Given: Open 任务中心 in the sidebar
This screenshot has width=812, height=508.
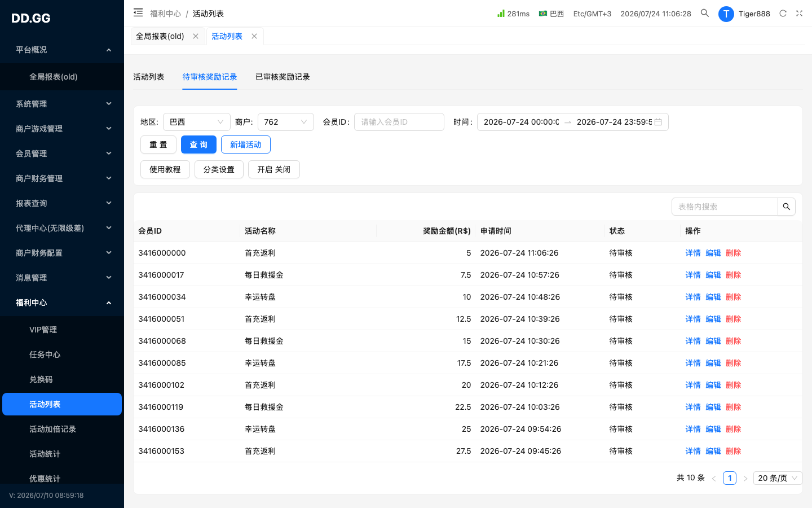Looking at the screenshot, I should coord(62,354).
